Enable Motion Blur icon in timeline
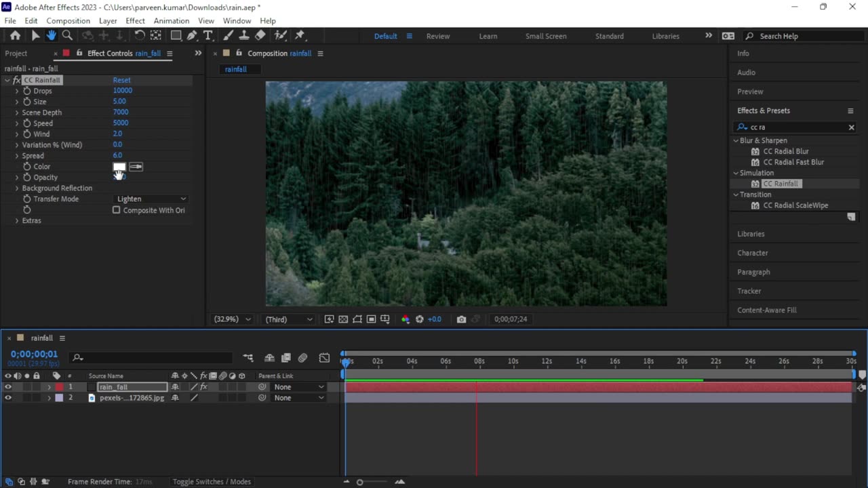868x488 pixels. (302, 358)
